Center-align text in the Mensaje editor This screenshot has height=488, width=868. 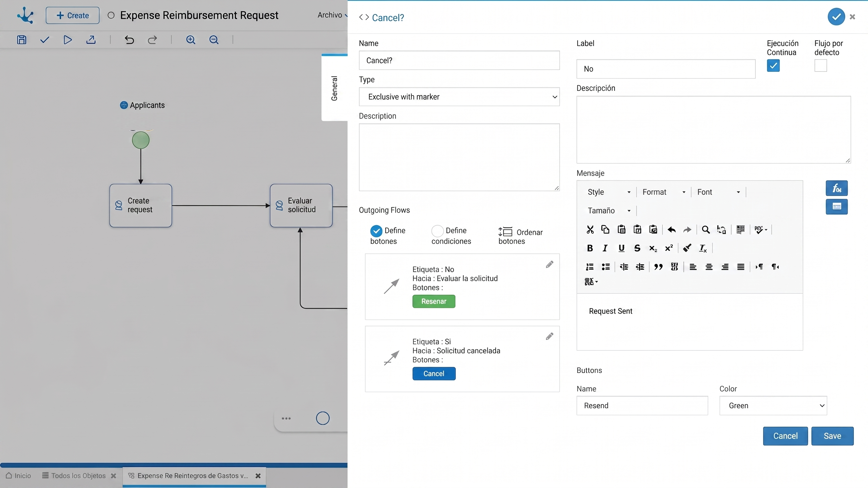709,267
